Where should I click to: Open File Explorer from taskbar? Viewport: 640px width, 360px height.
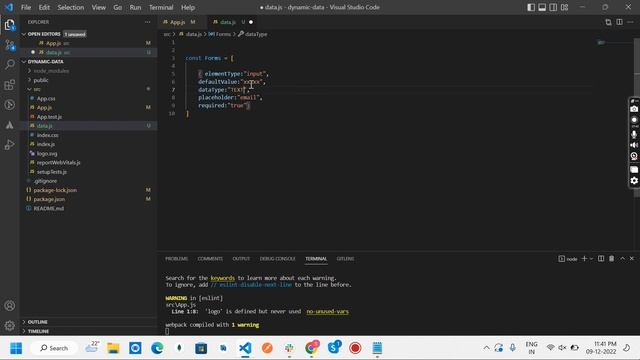113,348
